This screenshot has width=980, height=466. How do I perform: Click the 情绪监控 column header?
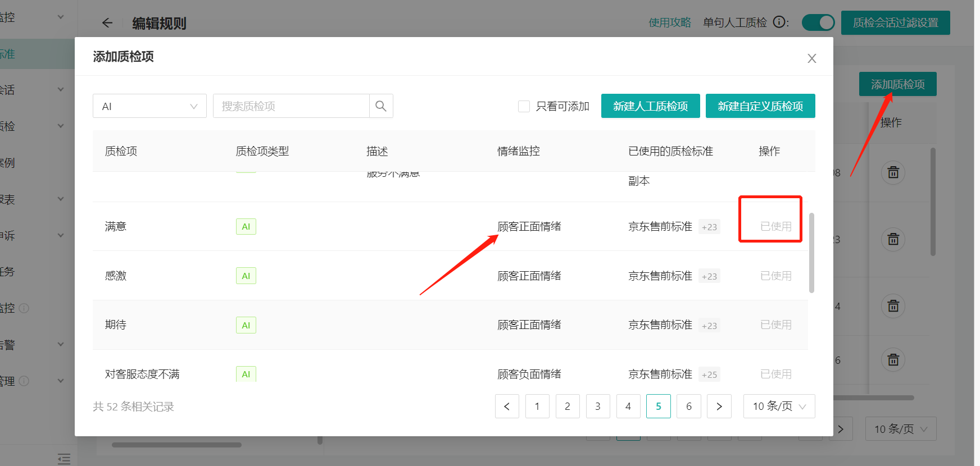(x=519, y=151)
